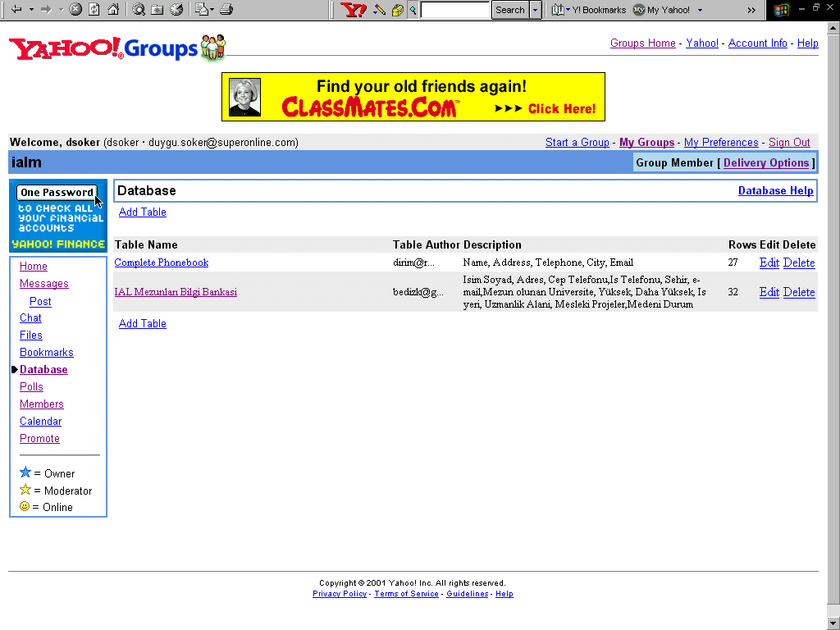
Task: Click the Add Table link below the table
Action: (x=143, y=323)
